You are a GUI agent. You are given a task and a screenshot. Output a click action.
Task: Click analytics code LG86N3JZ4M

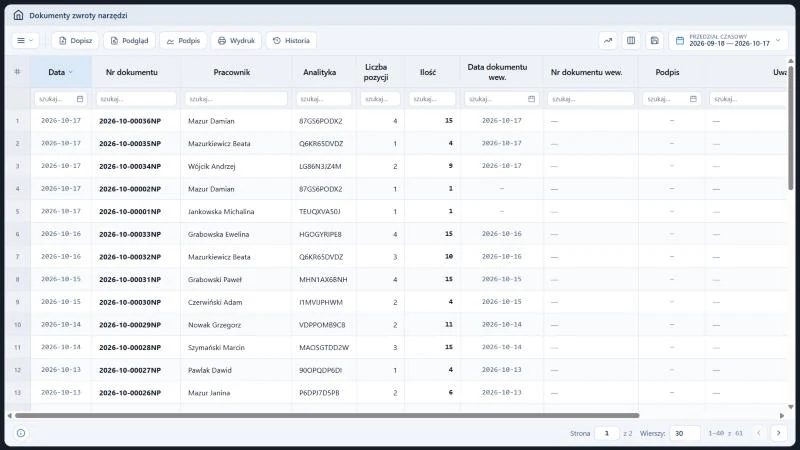[x=320, y=166]
